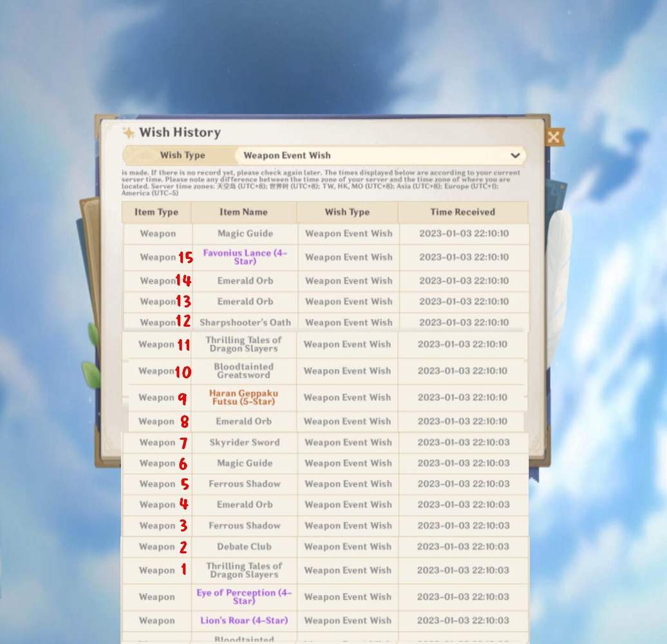Expand the Wish Type dropdown chevron
This screenshot has width=667, height=644.
pyautogui.click(x=515, y=156)
